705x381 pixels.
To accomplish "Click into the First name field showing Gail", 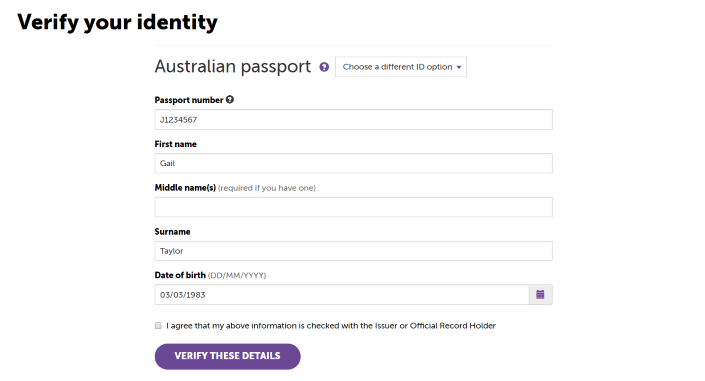I will (353, 163).
